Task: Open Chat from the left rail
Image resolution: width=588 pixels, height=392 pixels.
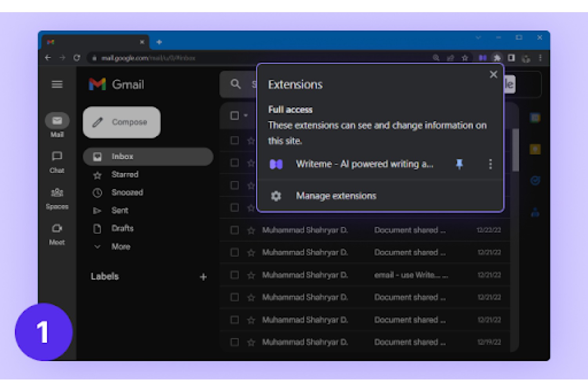Action: (x=57, y=162)
